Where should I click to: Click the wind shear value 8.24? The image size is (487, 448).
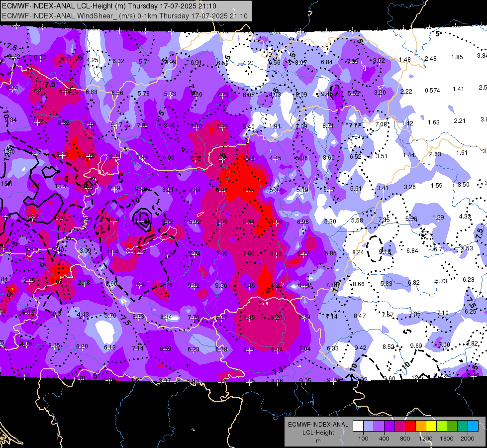pyautogui.click(x=358, y=252)
